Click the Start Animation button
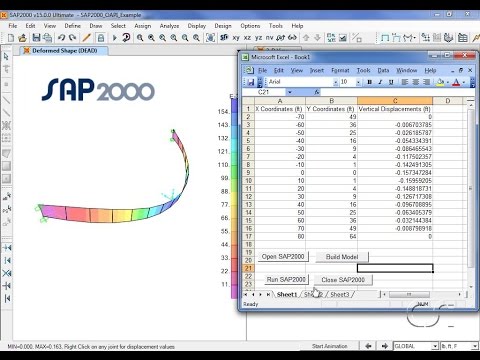480x360 pixels. [x=330, y=346]
